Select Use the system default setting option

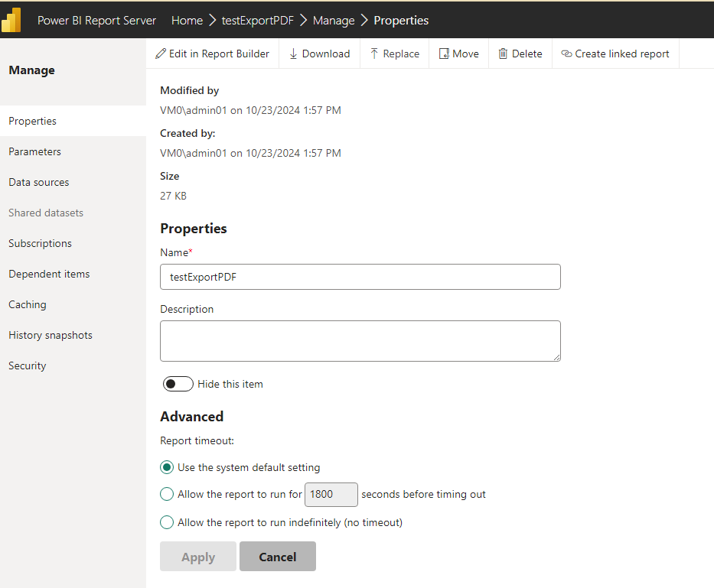(167, 467)
